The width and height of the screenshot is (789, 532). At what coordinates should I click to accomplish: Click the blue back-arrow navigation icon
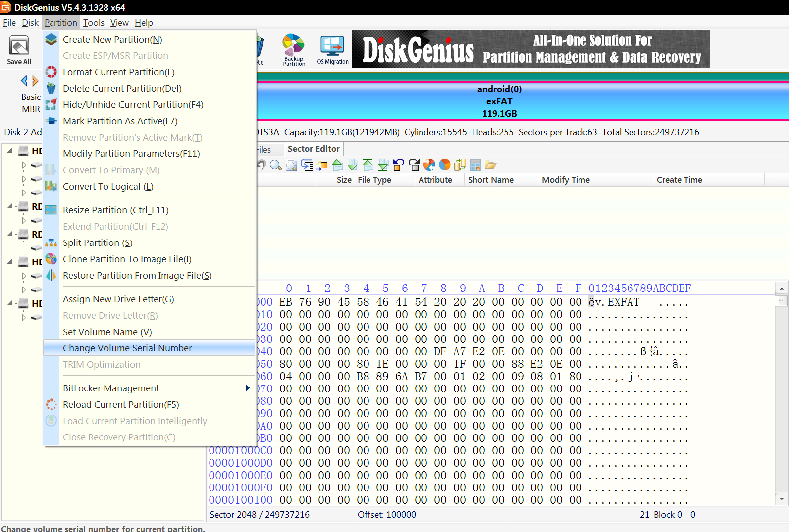(399, 165)
